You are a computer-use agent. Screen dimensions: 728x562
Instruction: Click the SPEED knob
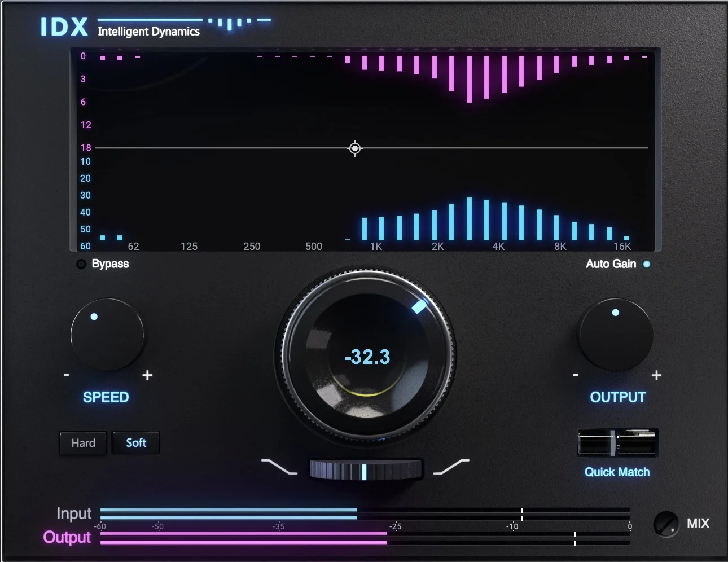click(x=107, y=335)
